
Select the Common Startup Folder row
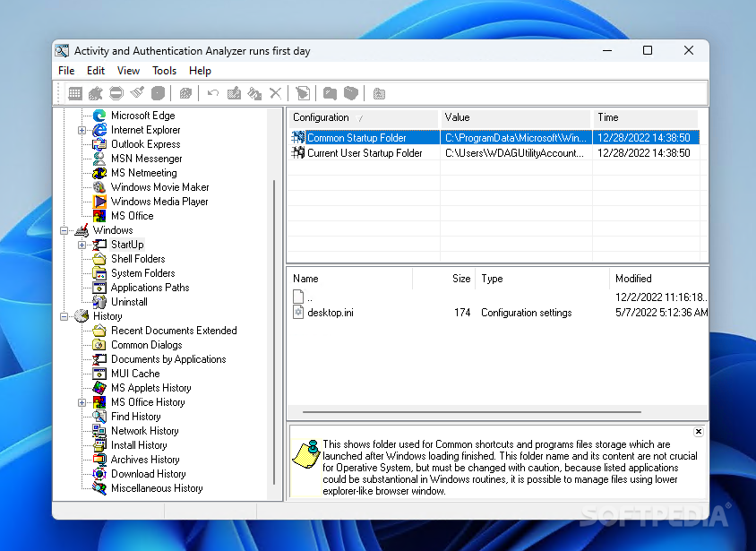pyautogui.click(x=494, y=138)
